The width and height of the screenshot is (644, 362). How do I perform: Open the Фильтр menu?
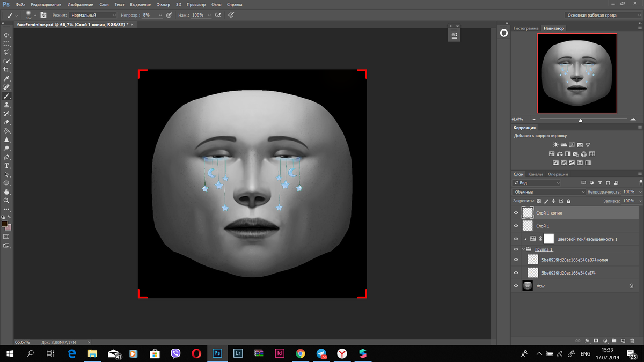[163, 4]
